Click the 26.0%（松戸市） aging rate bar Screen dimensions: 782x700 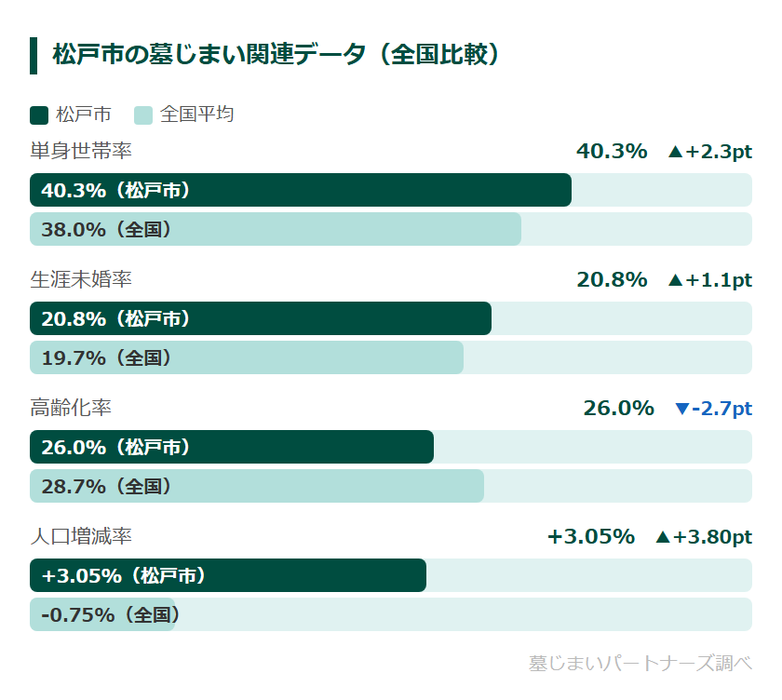232,447
